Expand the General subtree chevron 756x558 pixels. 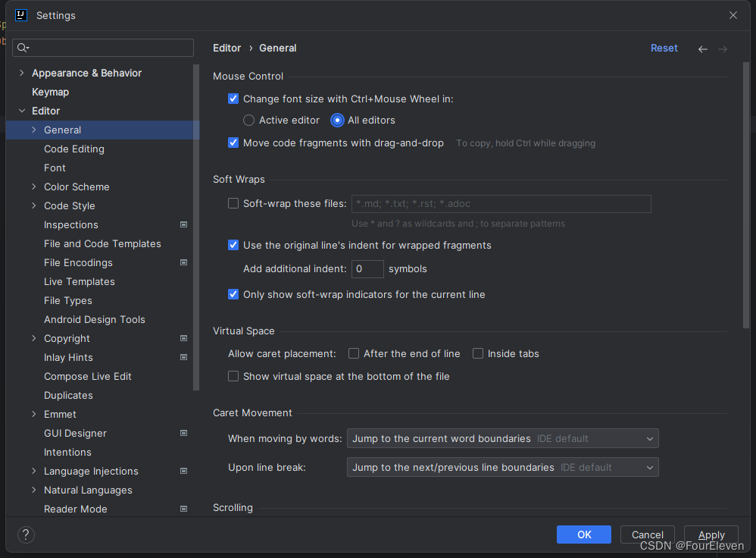click(x=34, y=130)
